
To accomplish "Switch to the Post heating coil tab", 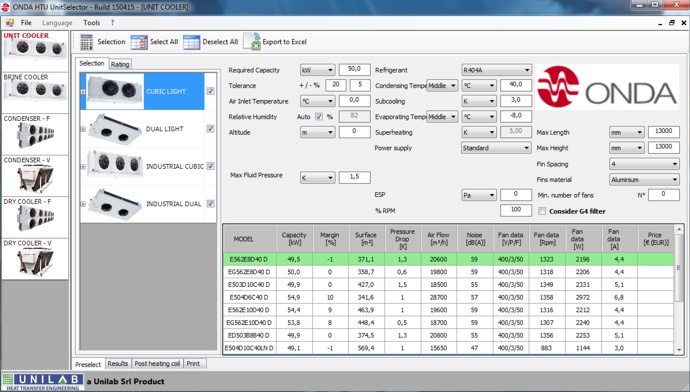I will click(157, 364).
